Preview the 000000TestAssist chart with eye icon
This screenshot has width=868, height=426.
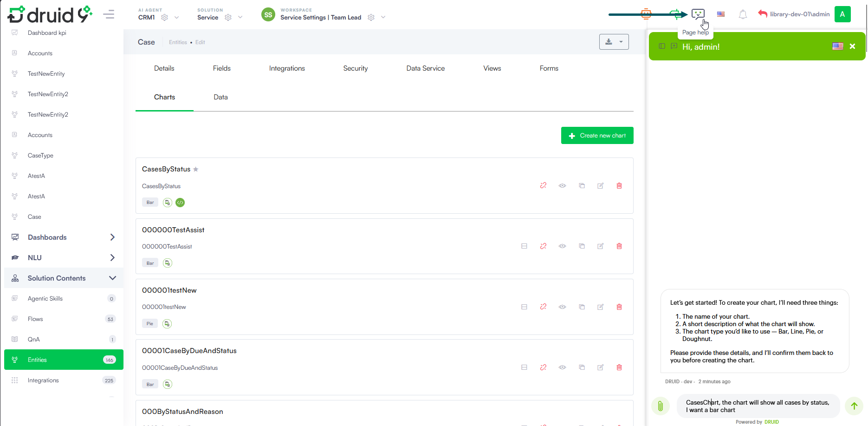coord(562,246)
